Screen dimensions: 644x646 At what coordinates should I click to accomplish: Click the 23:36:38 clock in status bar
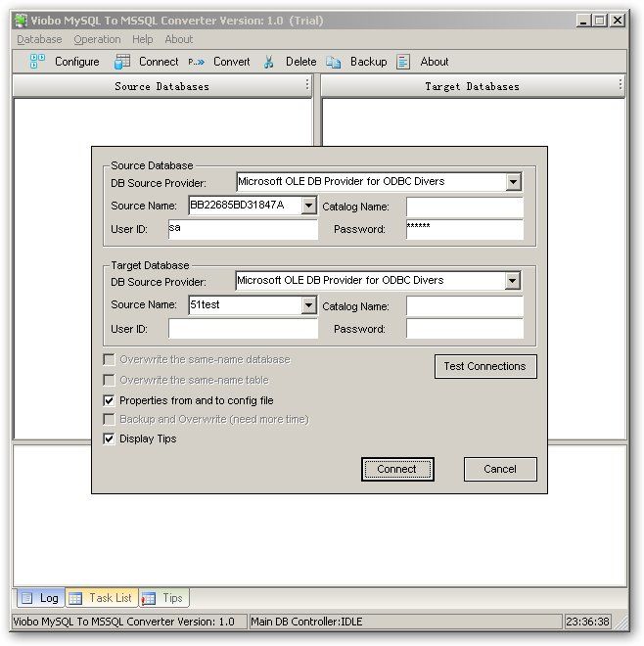coord(587,622)
